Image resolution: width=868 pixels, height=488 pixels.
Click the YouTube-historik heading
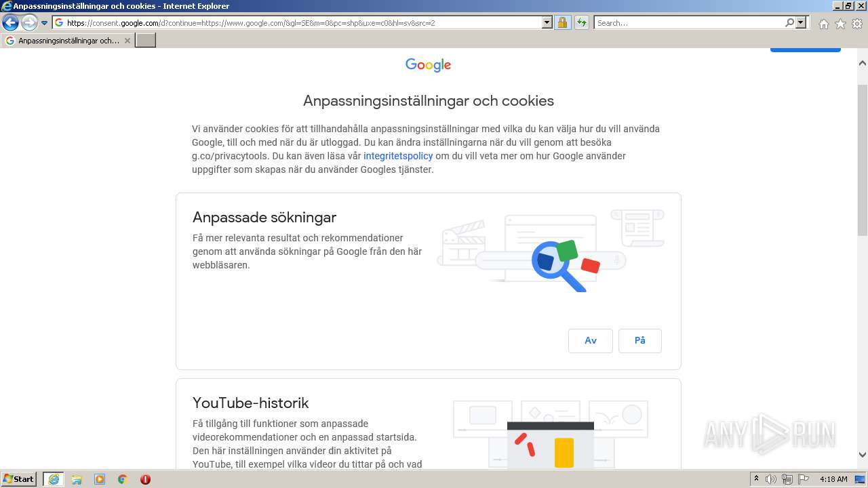click(x=251, y=403)
